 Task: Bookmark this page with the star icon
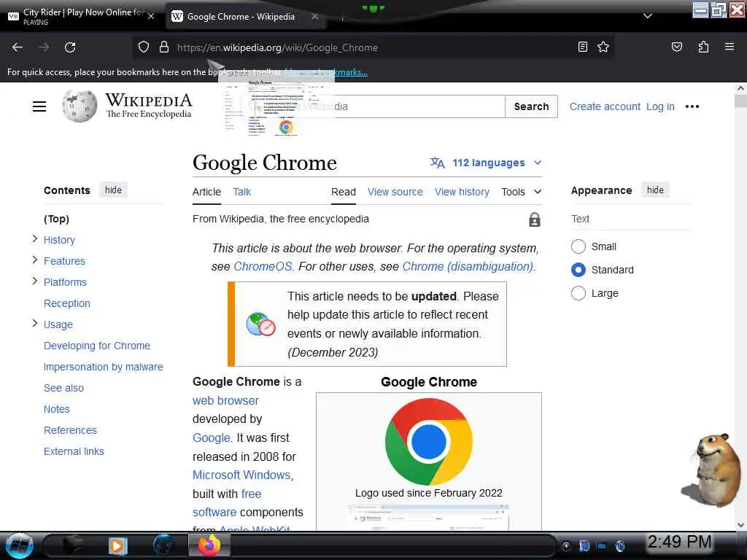pos(603,47)
